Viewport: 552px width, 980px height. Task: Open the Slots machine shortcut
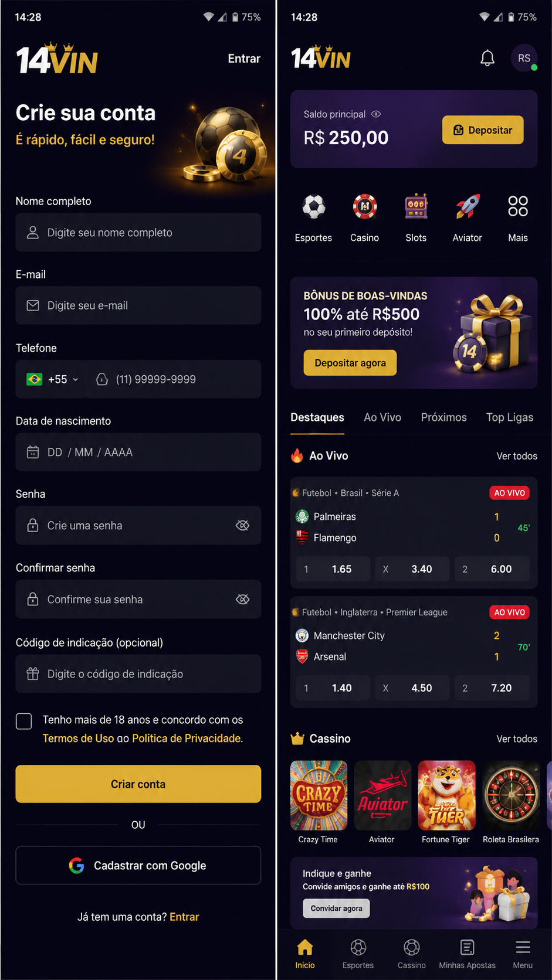coord(416,207)
